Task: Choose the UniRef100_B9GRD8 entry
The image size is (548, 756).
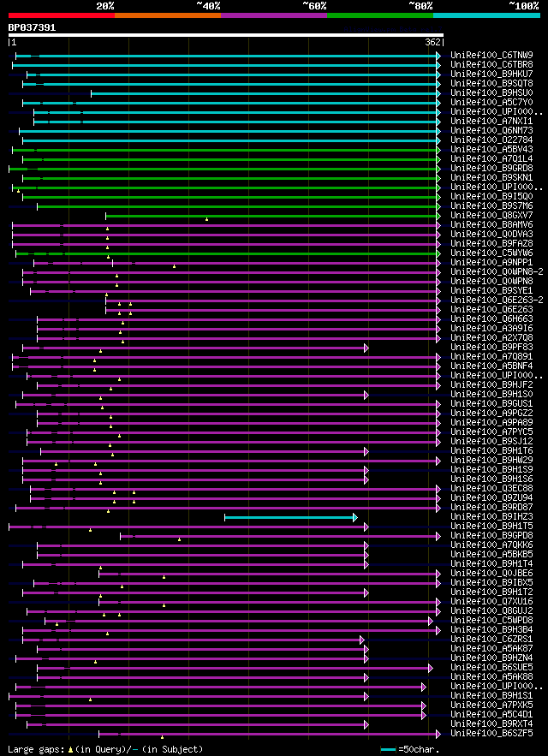Action: click(x=491, y=169)
